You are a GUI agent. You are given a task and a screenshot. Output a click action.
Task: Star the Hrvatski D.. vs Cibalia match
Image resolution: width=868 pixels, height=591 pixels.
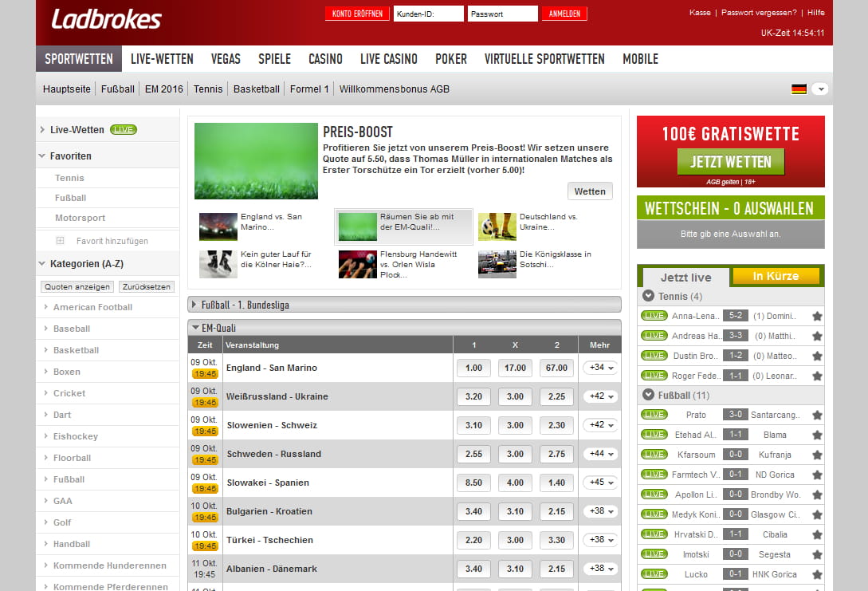[817, 534]
